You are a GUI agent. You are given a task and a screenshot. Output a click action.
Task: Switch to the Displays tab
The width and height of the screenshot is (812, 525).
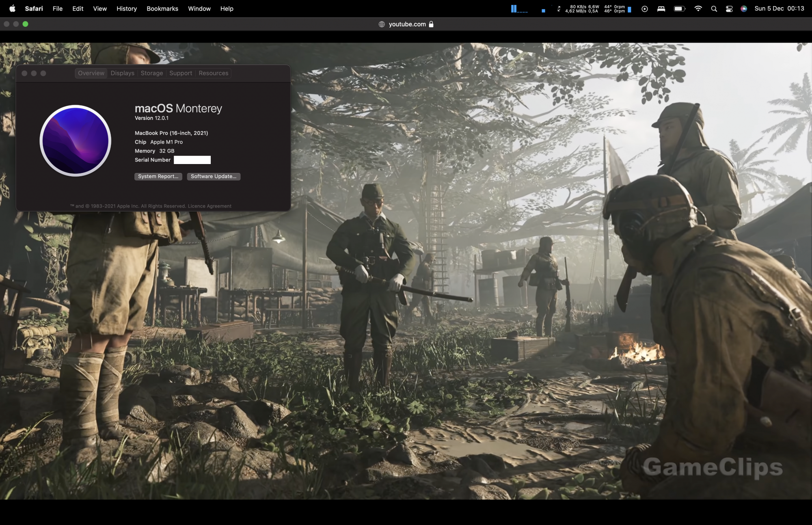[x=122, y=73]
